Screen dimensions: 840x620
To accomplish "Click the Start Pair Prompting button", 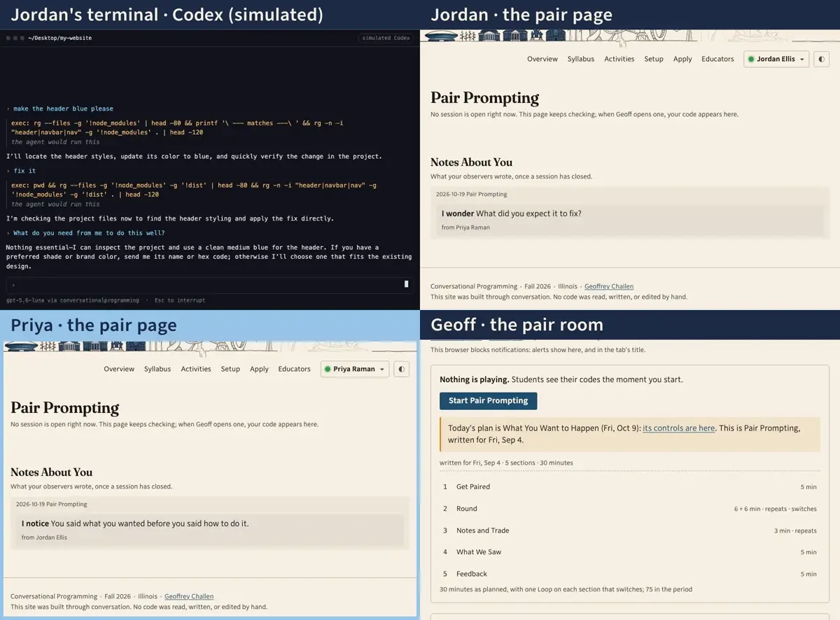I will tap(489, 401).
